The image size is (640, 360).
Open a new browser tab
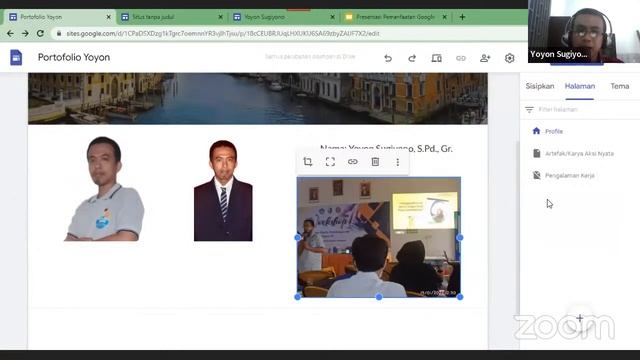point(462,17)
